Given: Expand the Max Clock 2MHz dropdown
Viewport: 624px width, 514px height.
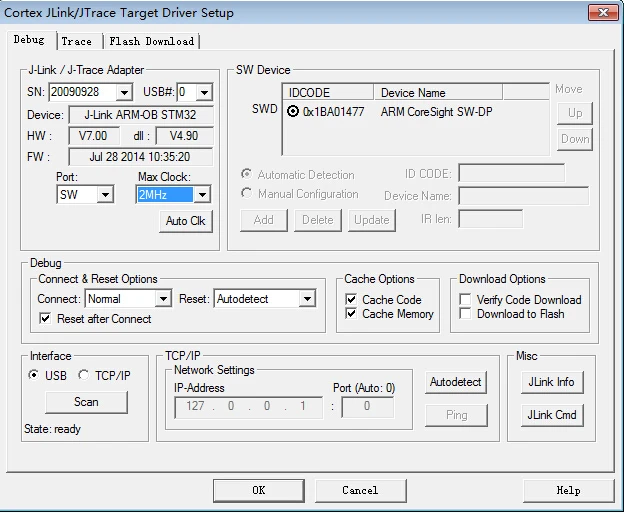Looking at the screenshot, I should [203, 195].
